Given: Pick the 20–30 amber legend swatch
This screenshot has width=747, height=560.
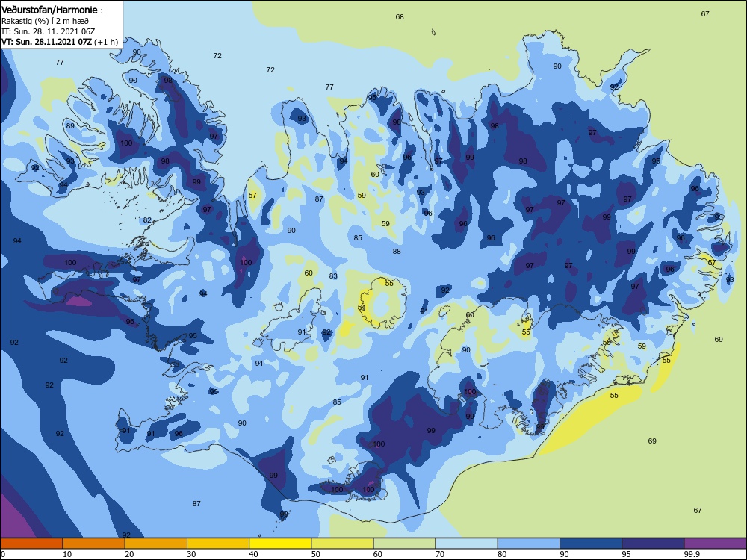Looking at the screenshot, I should click(156, 544).
